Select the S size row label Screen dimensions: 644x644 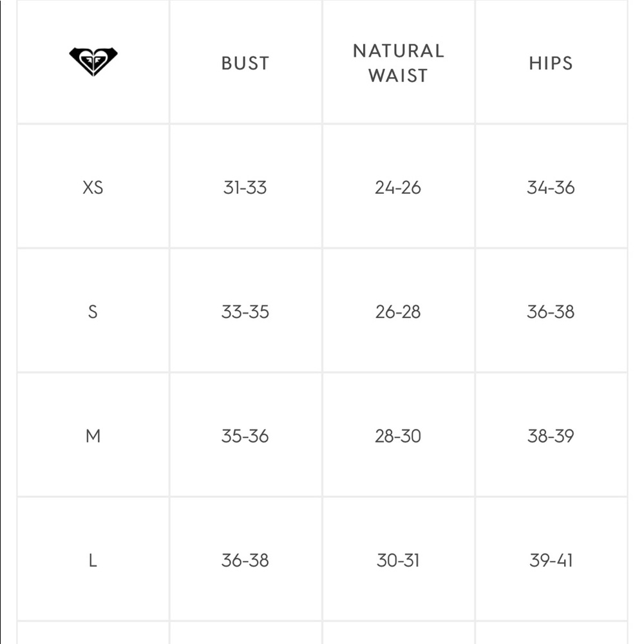tap(93, 312)
